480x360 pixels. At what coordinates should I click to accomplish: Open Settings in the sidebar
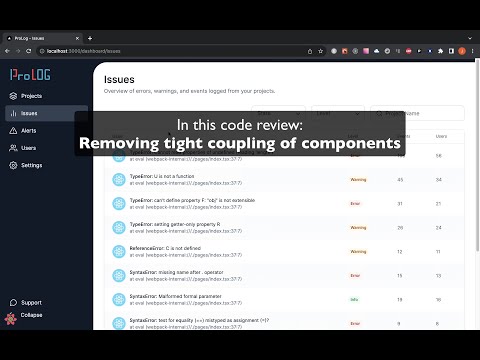26,165
